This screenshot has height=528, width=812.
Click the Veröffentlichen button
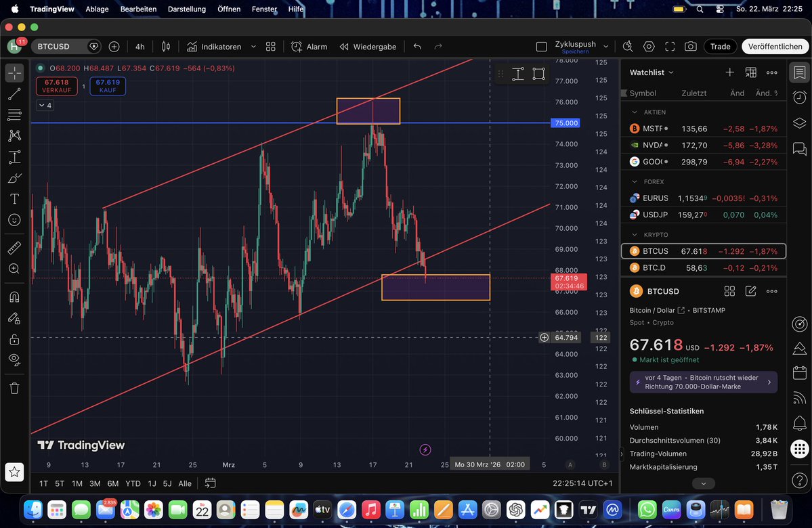775,47
